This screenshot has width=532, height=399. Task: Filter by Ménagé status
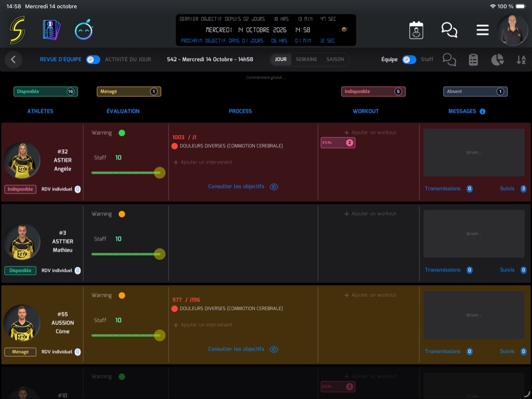(x=129, y=91)
